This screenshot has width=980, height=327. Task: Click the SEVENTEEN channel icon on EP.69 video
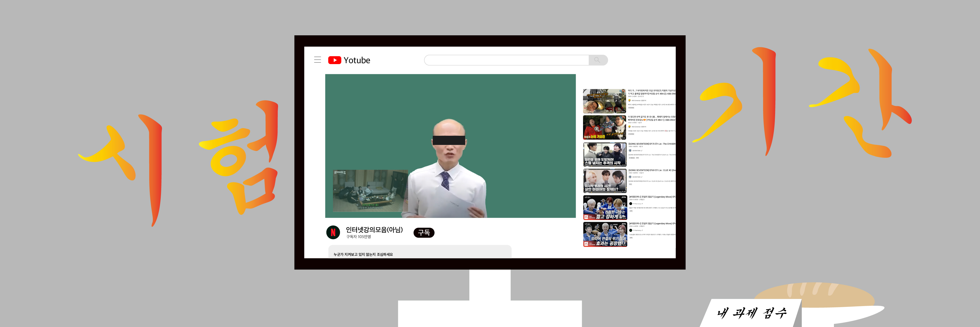click(x=630, y=177)
